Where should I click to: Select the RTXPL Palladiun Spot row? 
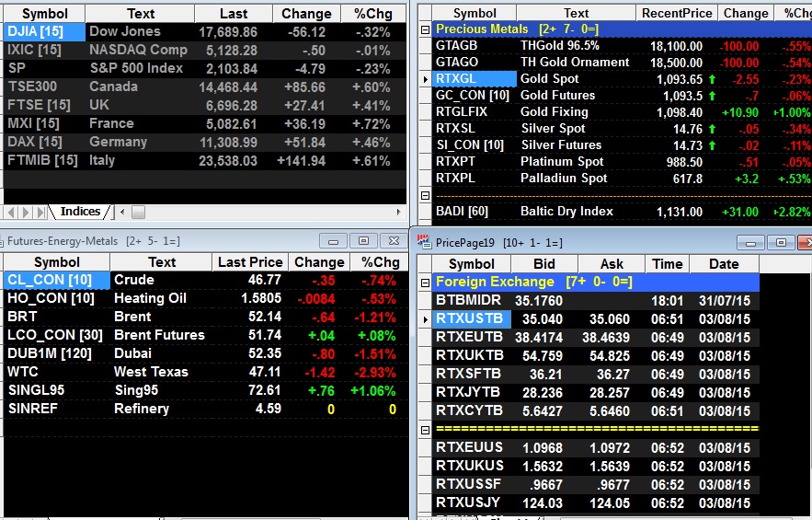622,179
